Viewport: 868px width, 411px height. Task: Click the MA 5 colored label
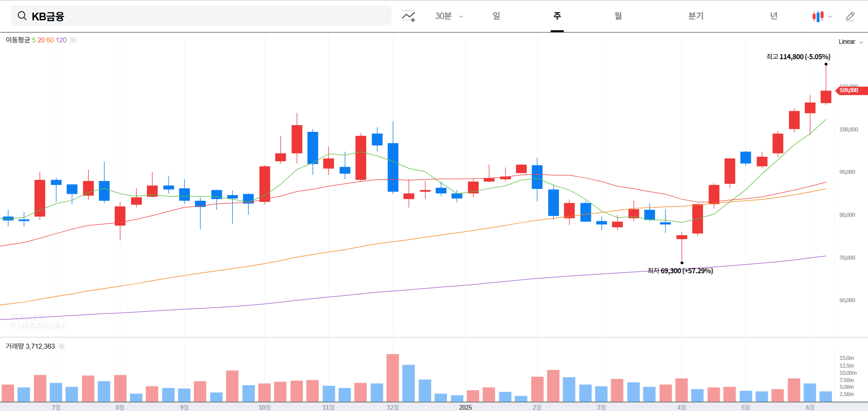pyautogui.click(x=34, y=40)
